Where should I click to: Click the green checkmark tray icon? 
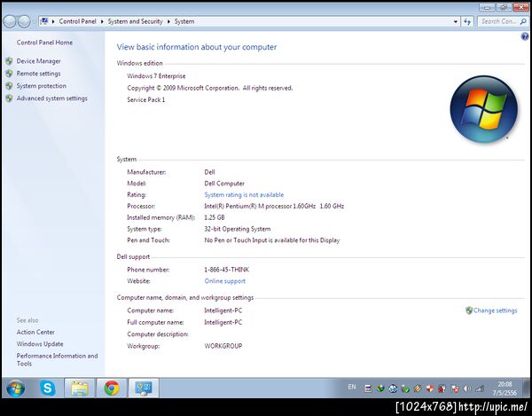405,389
